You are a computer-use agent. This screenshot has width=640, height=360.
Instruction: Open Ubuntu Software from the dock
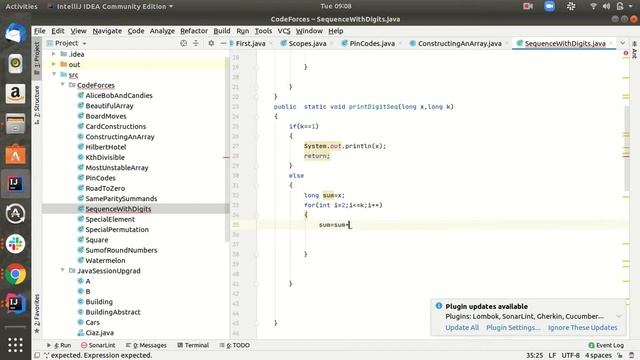click(16, 154)
